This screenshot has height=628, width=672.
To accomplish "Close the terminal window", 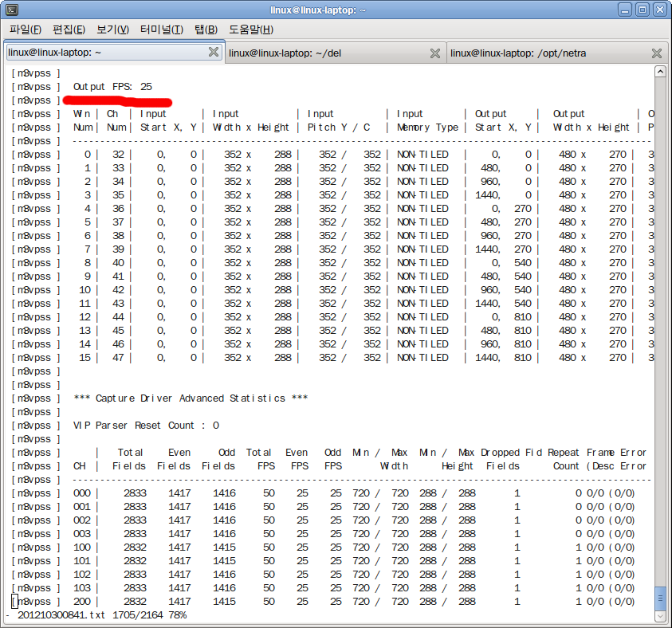I will click(660, 10).
